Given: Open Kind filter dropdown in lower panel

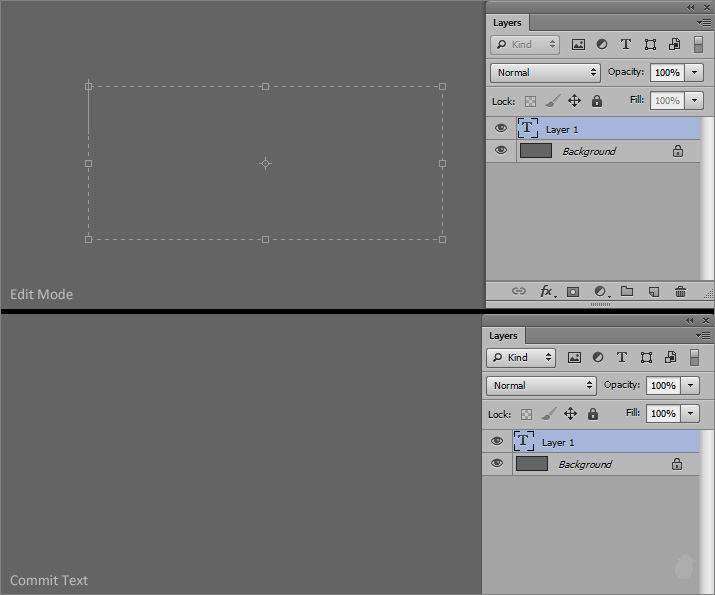Looking at the screenshot, I should (x=522, y=357).
